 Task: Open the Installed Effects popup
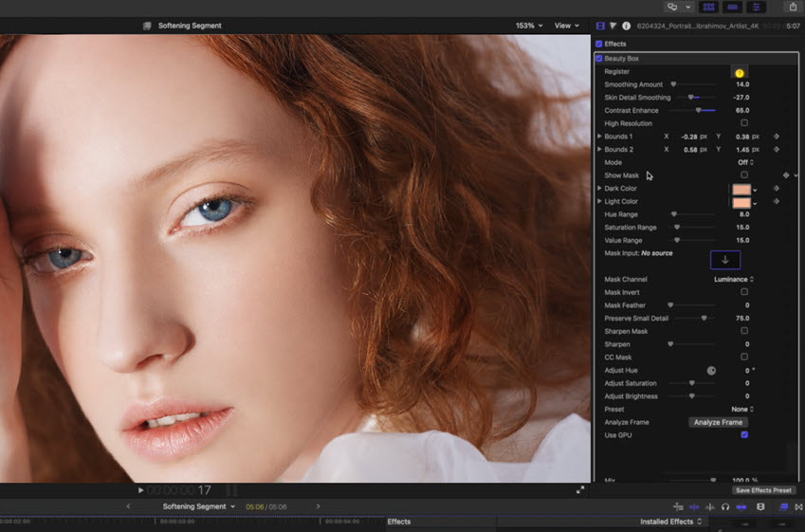pos(670,522)
